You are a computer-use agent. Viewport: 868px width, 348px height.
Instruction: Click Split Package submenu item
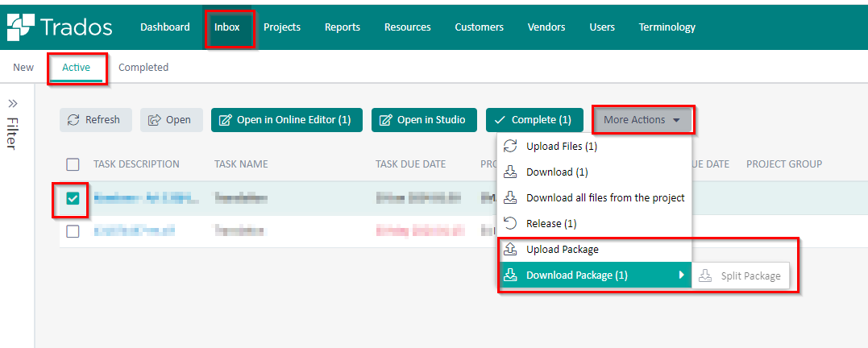[x=741, y=275]
